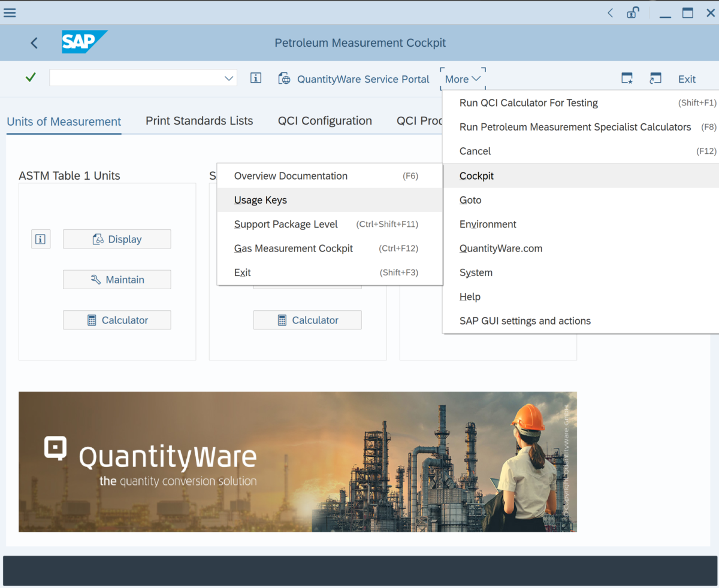Click the SAP logo
719x588 pixels.
83,42
